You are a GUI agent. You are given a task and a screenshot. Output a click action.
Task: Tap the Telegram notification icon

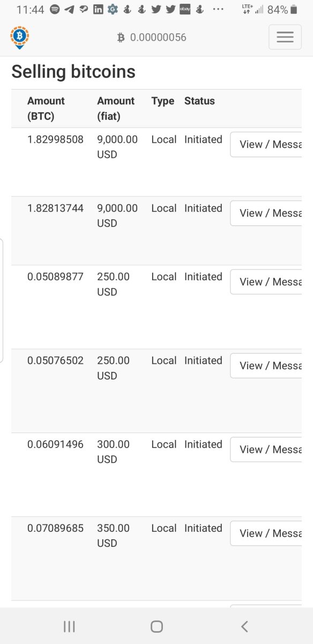point(69,10)
